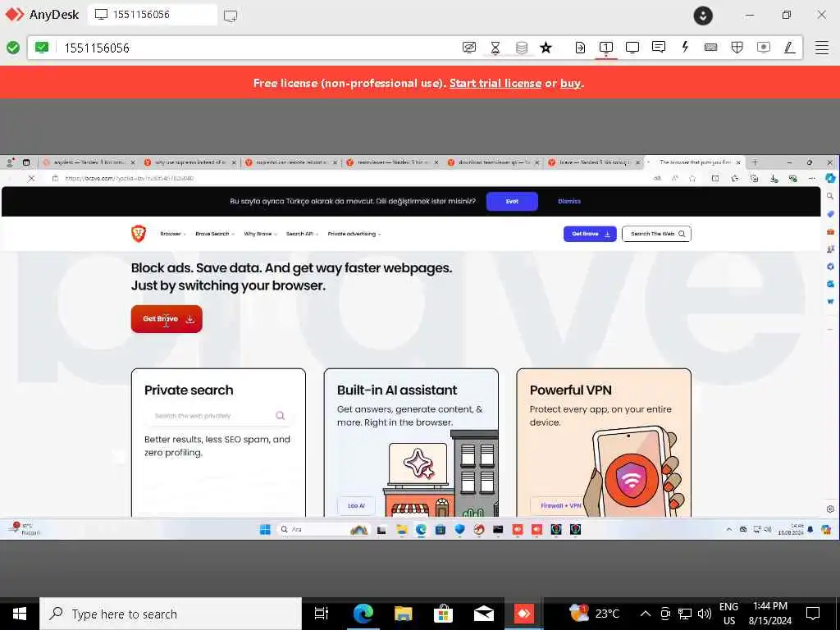Click the buy link in red banner
The width and height of the screenshot is (840, 630).
(571, 83)
